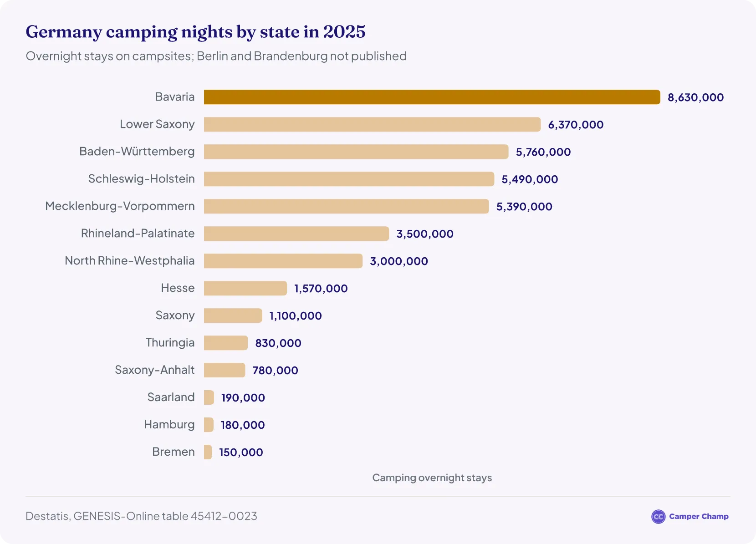Select the Saarland bar
Viewport: 756px width, 544px height.
point(209,397)
